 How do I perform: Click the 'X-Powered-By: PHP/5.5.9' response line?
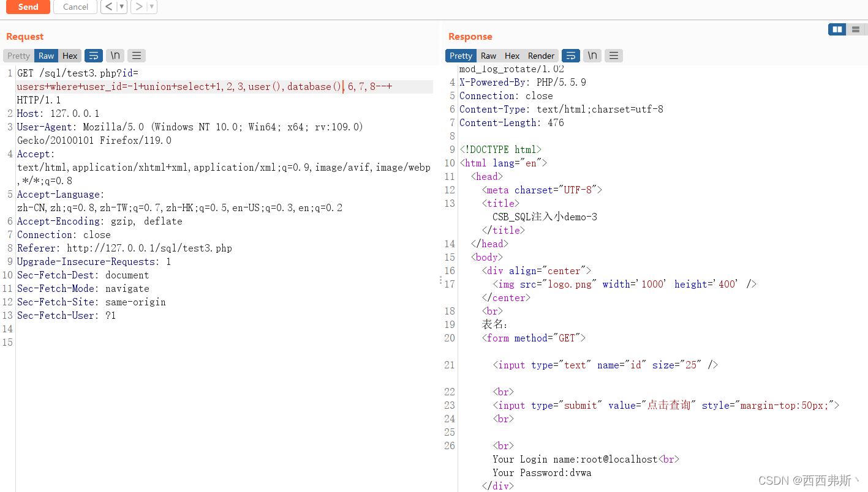(523, 83)
